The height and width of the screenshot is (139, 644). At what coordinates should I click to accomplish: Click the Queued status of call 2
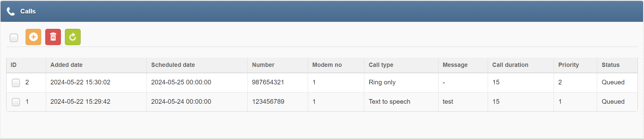click(x=613, y=82)
